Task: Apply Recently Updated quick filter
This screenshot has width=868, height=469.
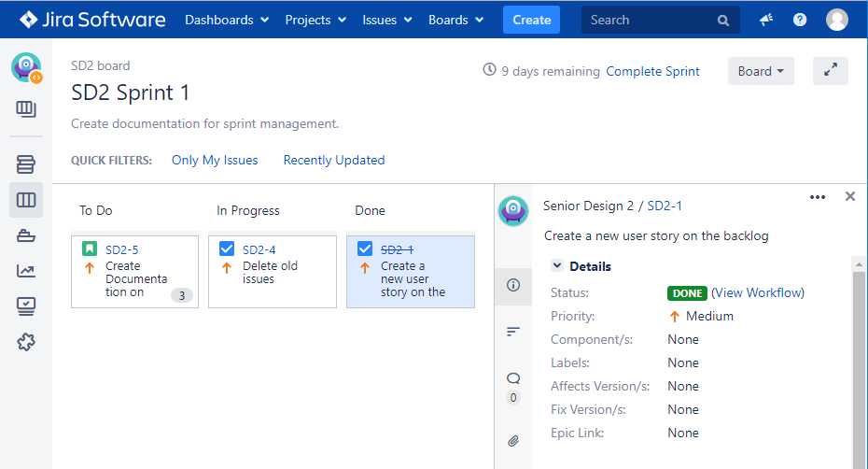Action: pos(334,160)
